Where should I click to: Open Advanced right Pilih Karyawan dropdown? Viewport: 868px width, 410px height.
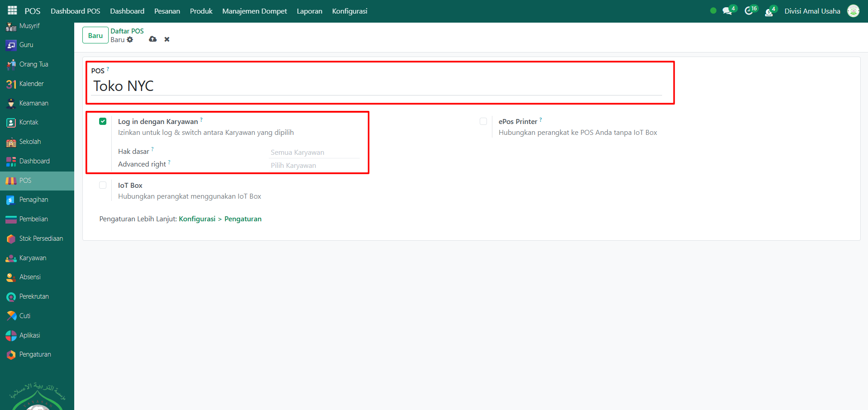tap(314, 166)
